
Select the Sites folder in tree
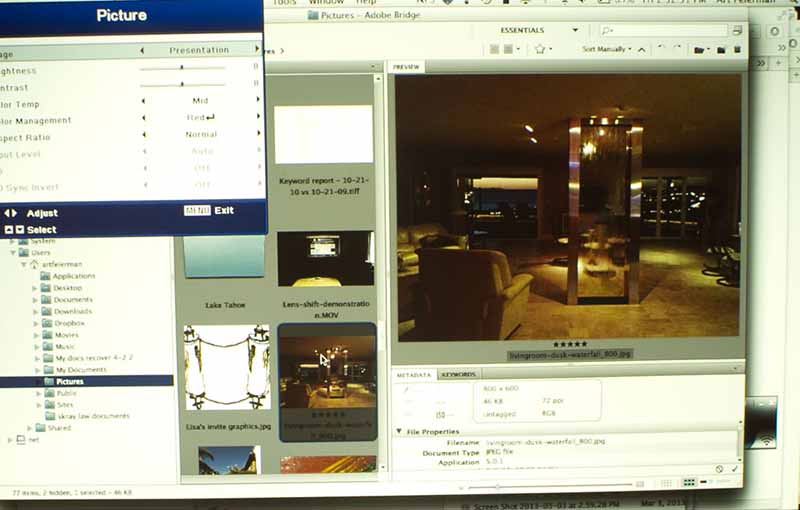click(59, 404)
